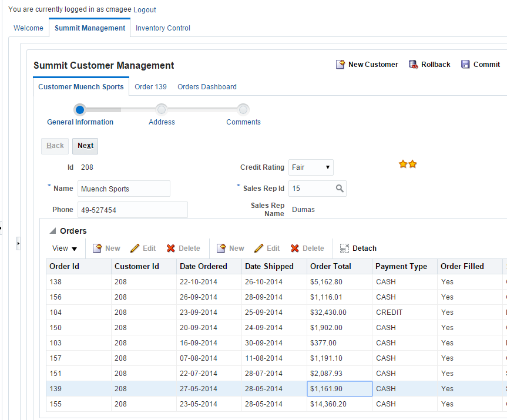Open the Order 139 tab
This screenshot has width=507, height=420.
pos(150,87)
